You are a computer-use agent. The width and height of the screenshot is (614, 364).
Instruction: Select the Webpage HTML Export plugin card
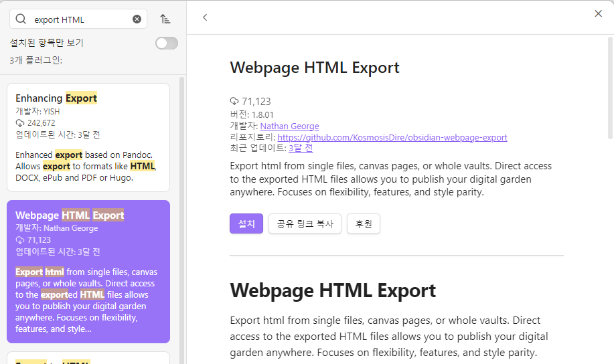coord(88,272)
